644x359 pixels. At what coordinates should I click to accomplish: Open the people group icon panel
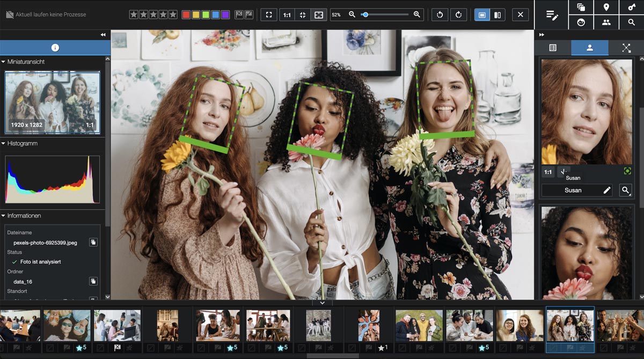click(606, 22)
